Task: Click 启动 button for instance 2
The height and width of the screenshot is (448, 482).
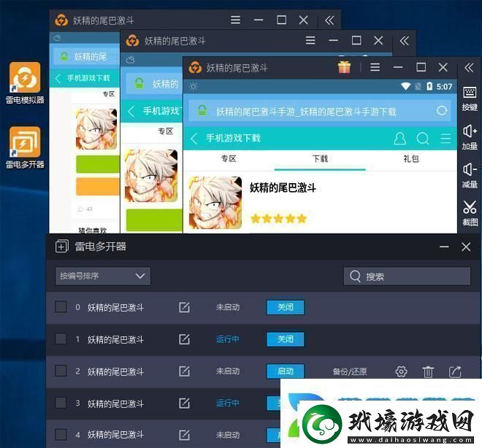Action: coord(286,371)
